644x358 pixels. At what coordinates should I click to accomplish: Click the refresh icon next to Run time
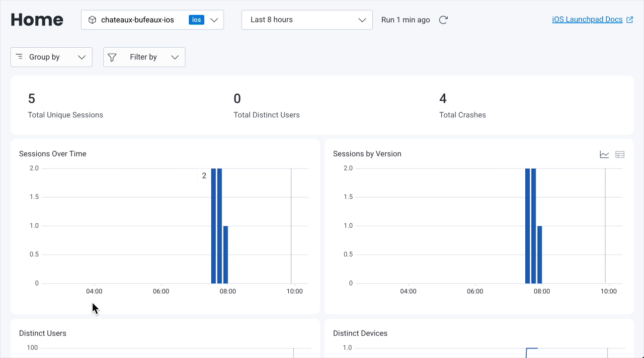pyautogui.click(x=443, y=20)
